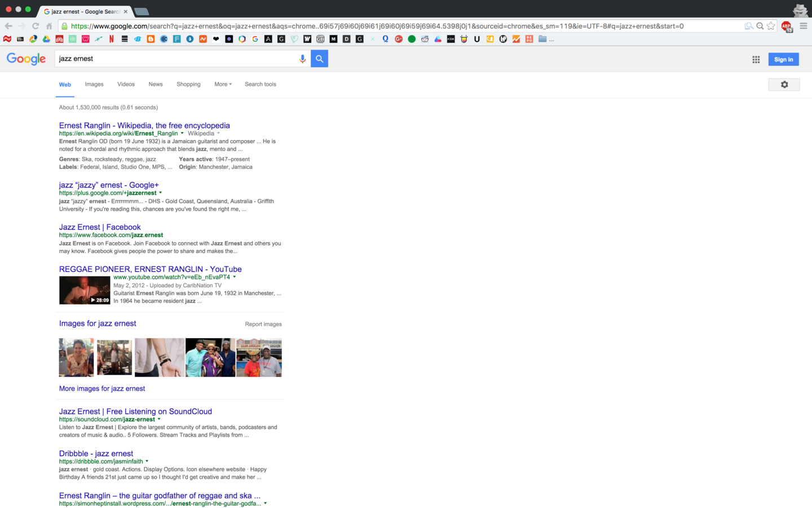The width and height of the screenshot is (812, 508).
Task: Switch to the Shopping tab
Action: coord(188,84)
